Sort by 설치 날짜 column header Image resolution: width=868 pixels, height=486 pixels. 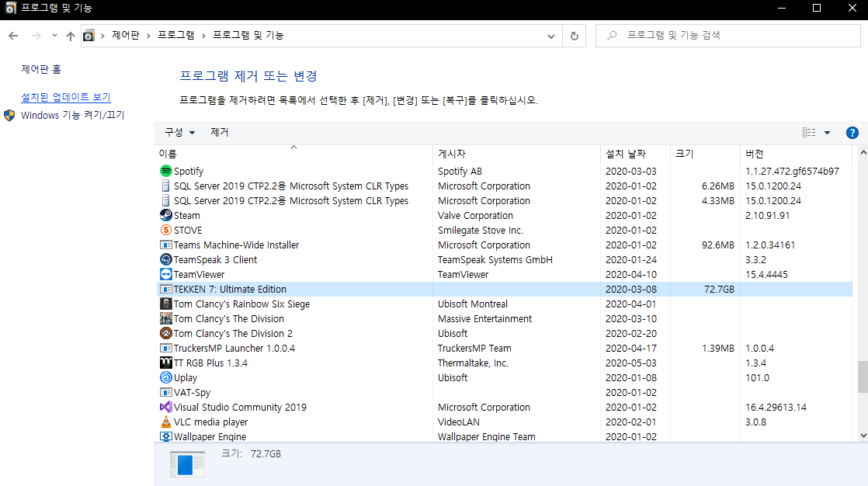[636, 153]
